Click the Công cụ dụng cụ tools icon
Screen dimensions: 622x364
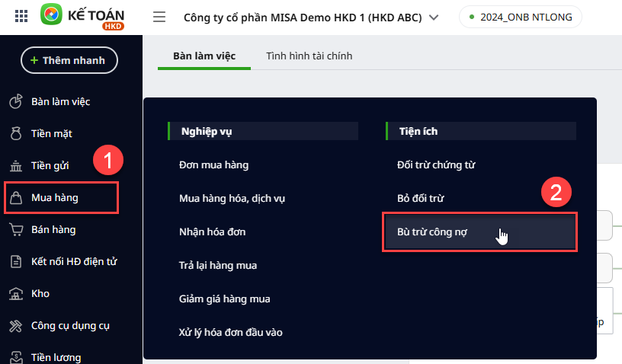[x=15, y=326]
